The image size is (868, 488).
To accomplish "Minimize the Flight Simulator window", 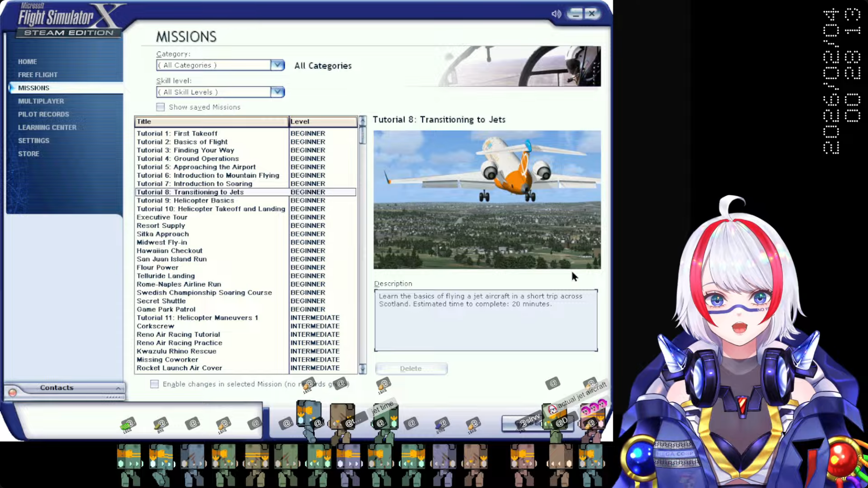I will pos(575,14).
